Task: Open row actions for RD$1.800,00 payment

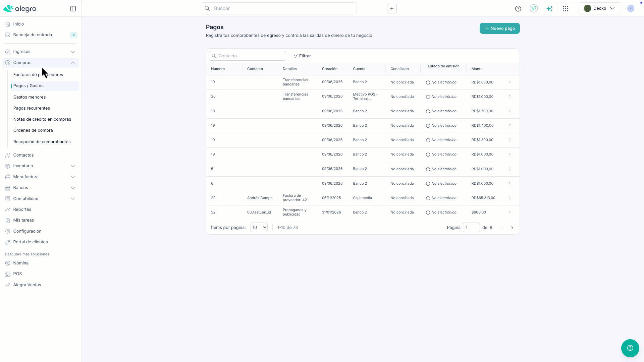Action: tap(510, 82)
